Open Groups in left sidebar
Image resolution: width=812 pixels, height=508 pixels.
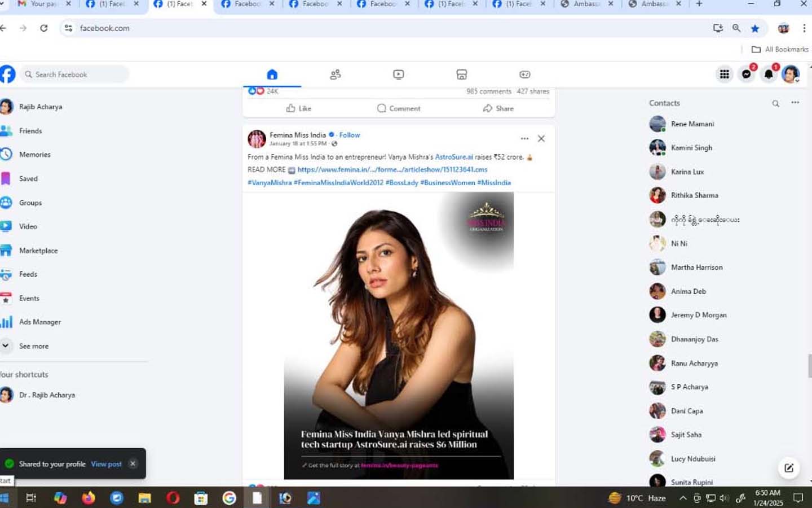coord(30,203)
